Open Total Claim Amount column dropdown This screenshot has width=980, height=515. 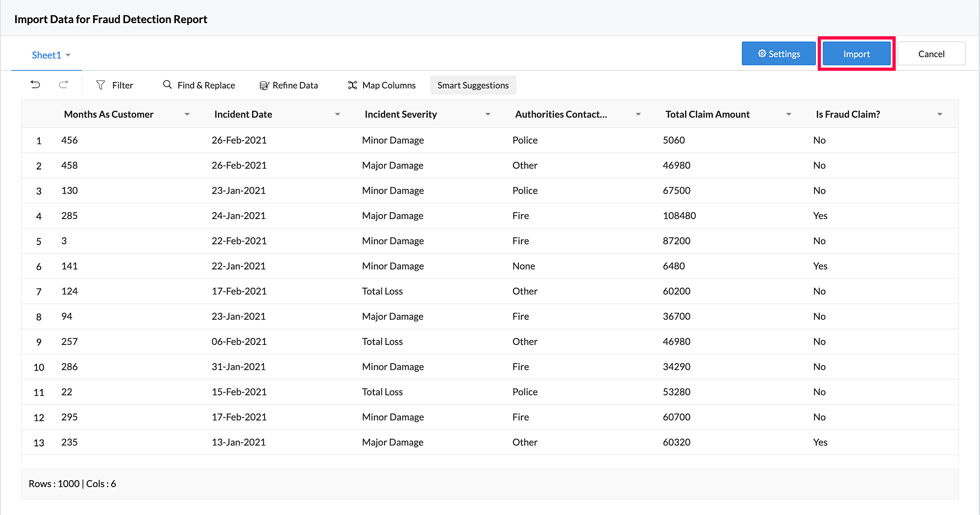[789, 114]
